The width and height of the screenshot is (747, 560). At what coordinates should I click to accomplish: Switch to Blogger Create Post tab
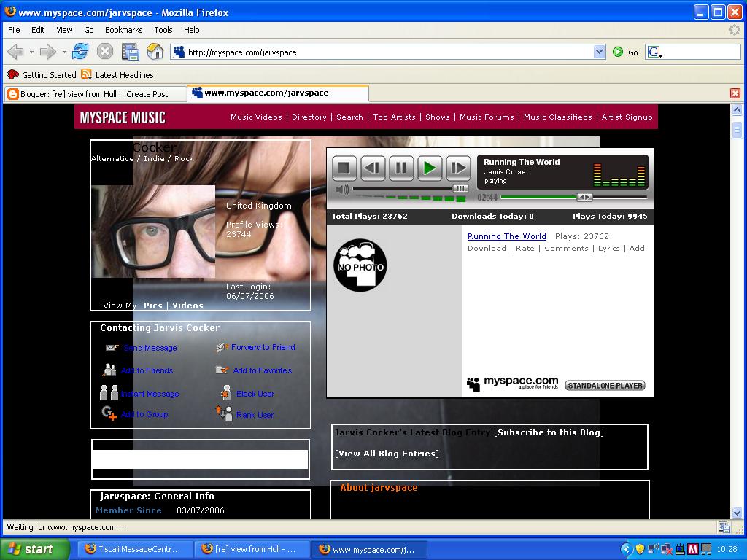[x=96, y=94]
